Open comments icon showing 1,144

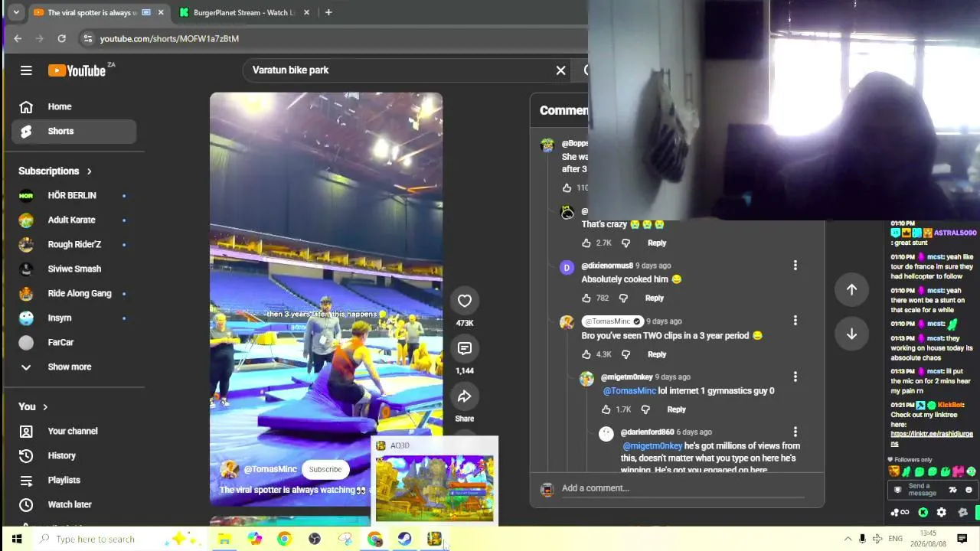(465, 349)
